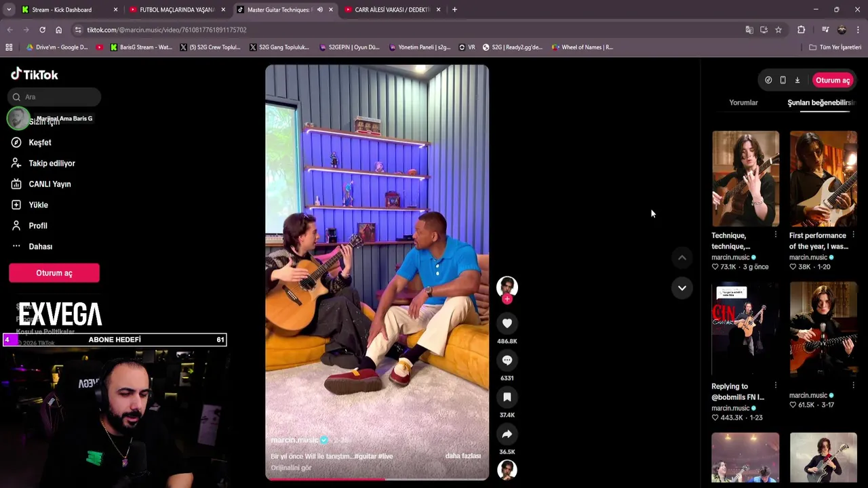
Task: Open options dots for Technique, technique video
Action: [x=775, y=235]
